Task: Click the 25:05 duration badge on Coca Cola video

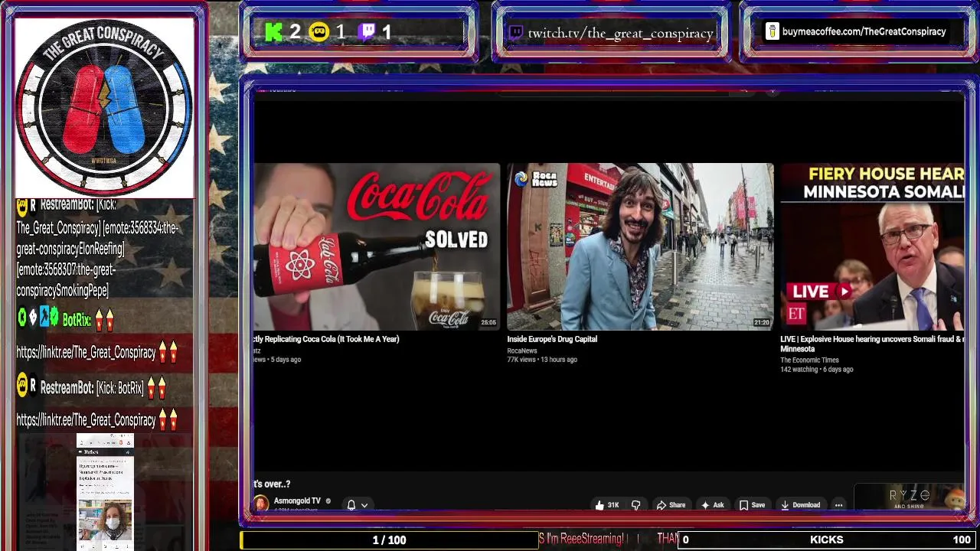Action: [x=488, y=323]
